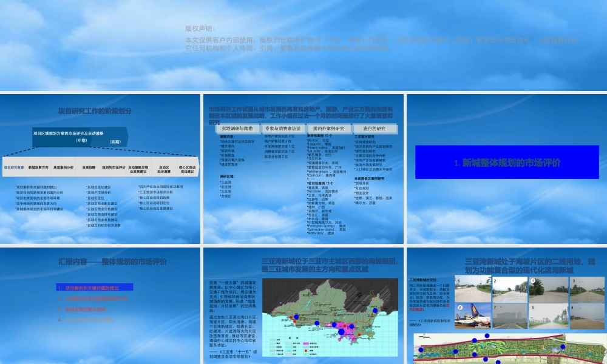Open beach photo numbered 4
The height and width of the screenshot is (364, 607).
[587, 317]
